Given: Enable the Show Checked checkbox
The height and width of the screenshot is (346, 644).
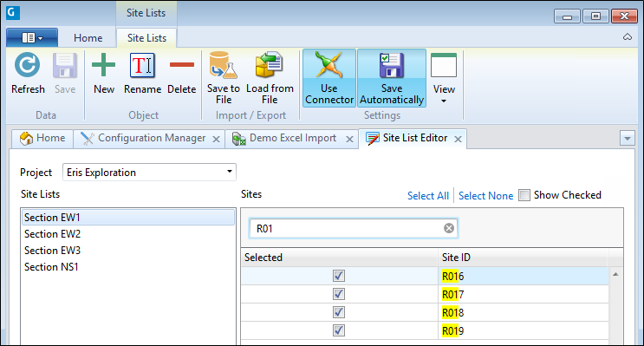Looking at the screenshot, I should (524, 195).
